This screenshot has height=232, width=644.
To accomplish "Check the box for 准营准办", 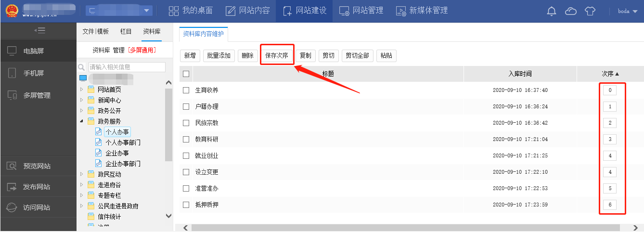I will 186,189.
